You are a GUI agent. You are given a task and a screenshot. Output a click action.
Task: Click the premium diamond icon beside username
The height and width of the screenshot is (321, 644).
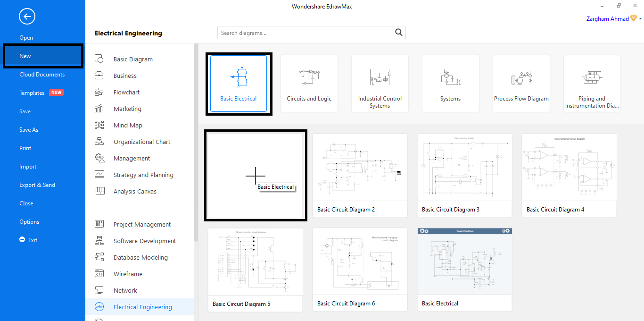pyautogui.click(x=634, y=18)
